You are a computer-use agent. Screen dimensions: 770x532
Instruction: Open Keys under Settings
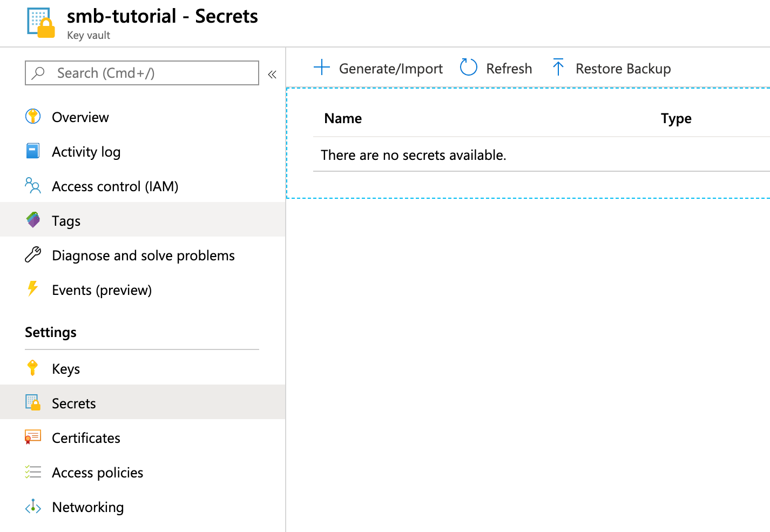point(143,369)
